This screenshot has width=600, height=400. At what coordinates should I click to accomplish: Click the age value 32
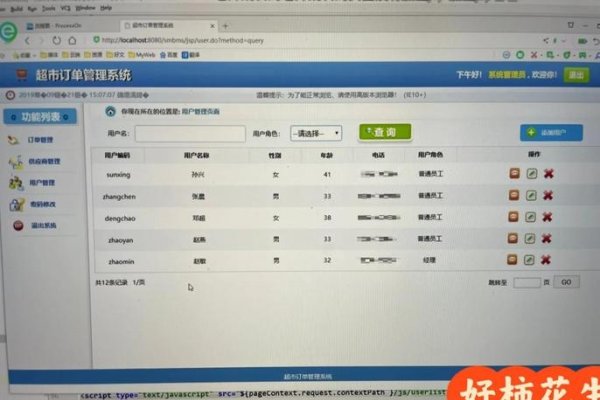pos(327,260)
